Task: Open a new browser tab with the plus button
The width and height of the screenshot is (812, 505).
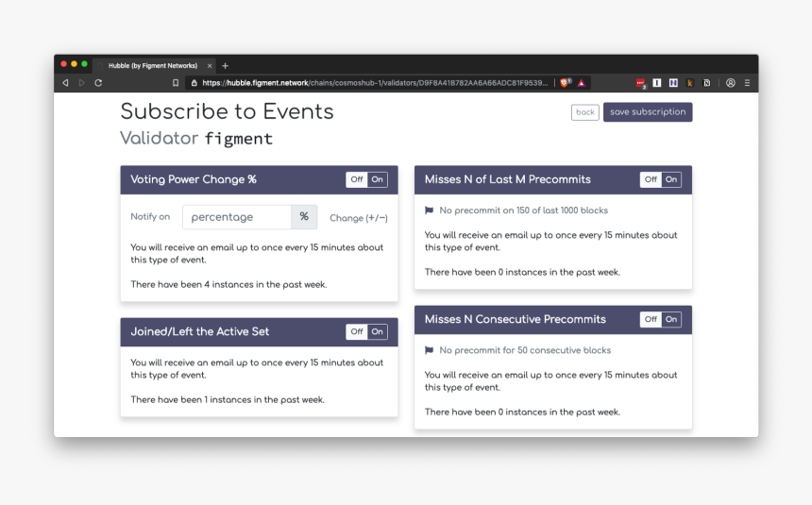Action: [225, 66]
